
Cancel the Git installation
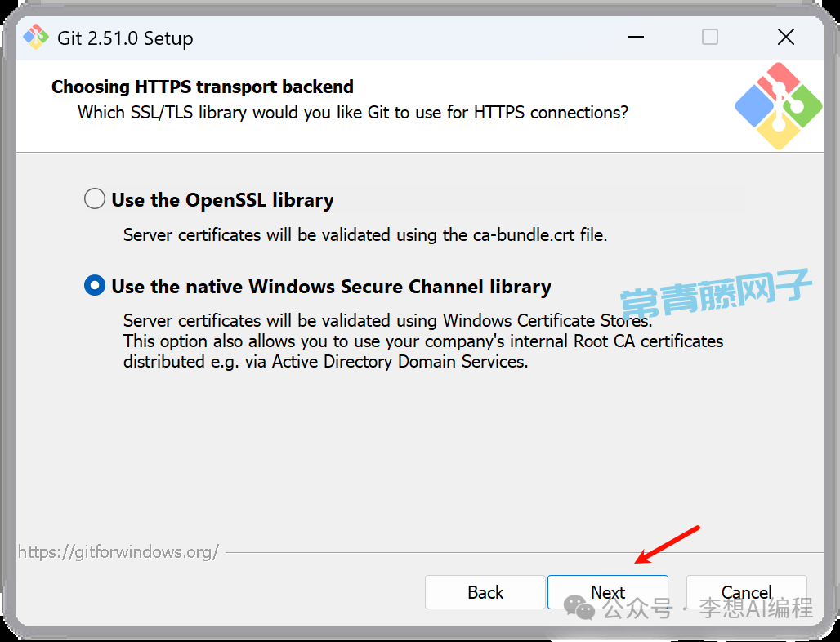pyautogui.click(x=746, y=592)
